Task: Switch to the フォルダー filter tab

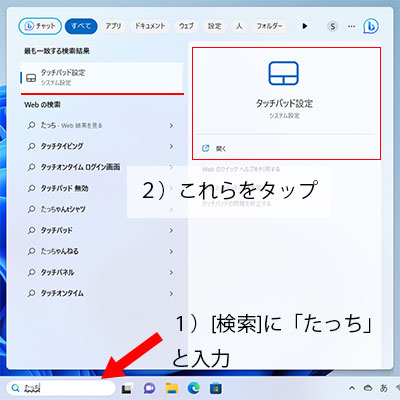Action: 269,26
